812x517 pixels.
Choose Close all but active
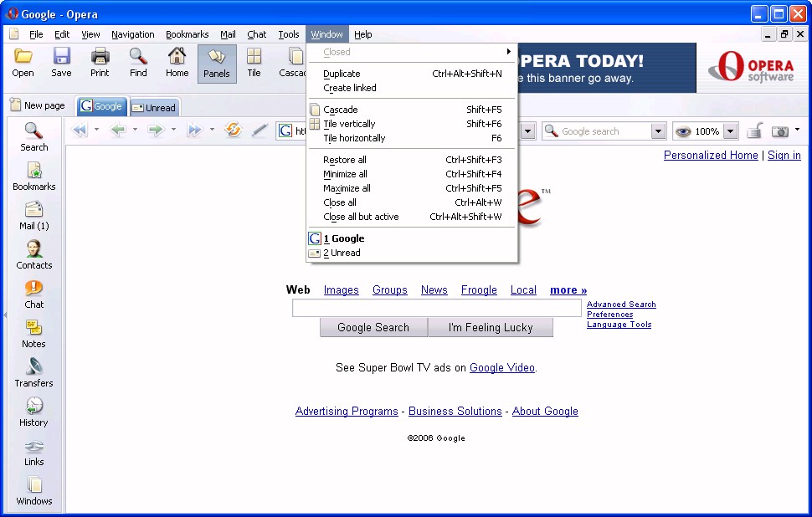412,217
